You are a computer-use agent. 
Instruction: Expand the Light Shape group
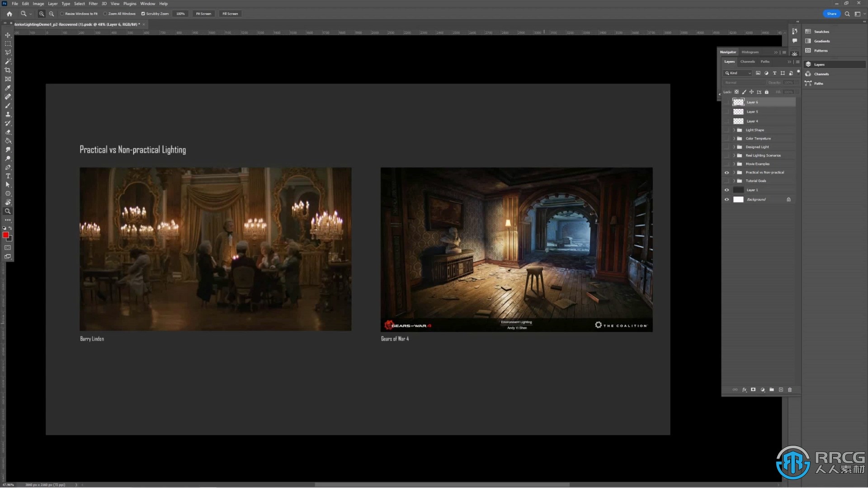pos(734,130)
